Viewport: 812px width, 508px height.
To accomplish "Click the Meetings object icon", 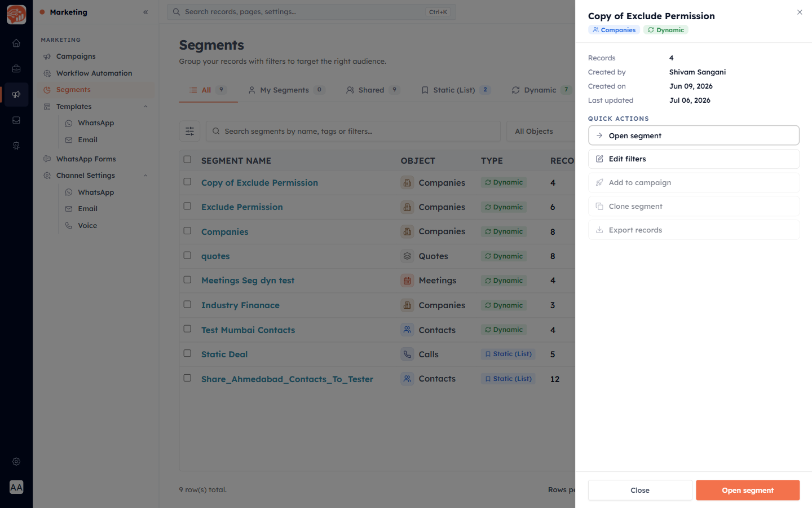I will [x=407, y=281].
